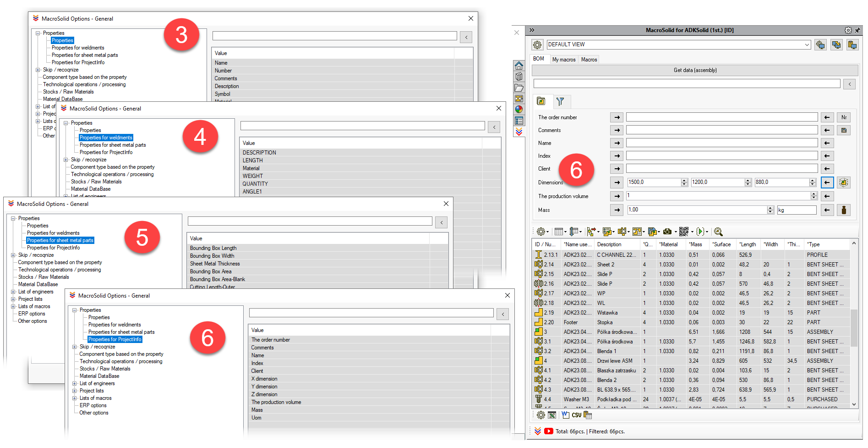The height and width of the screenshot is (448, 868).
Task: Export the BOM with the Excel icon
Action: point(552,415)
